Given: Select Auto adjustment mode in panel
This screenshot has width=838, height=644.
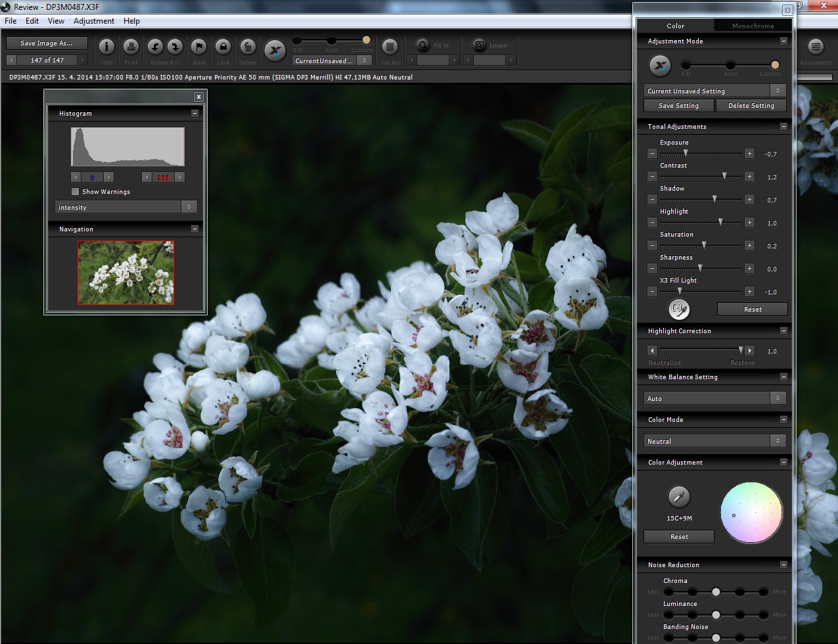Looking at the screenshot, I should (730, 65).
